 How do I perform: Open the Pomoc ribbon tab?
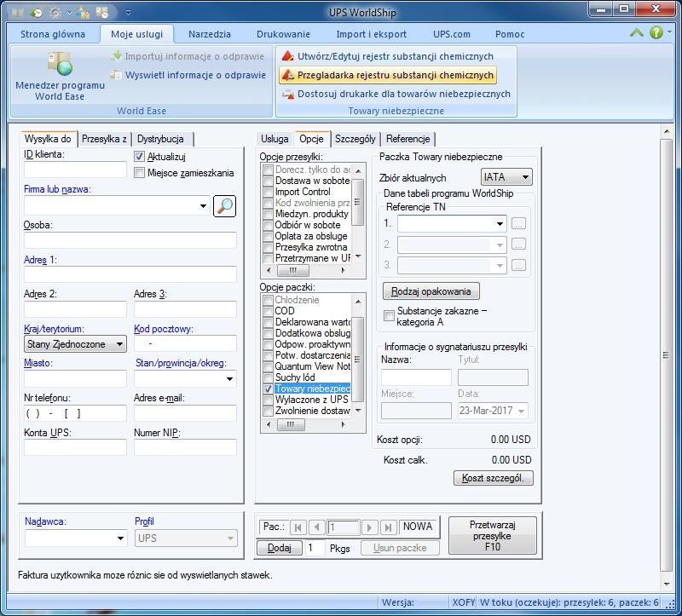(x=510, y=34)
